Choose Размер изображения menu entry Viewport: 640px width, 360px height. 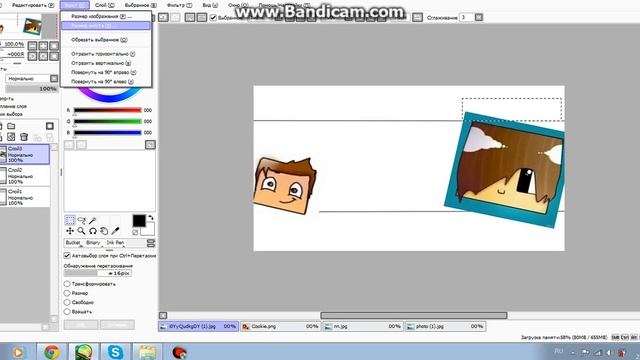[x=106, y=16]
